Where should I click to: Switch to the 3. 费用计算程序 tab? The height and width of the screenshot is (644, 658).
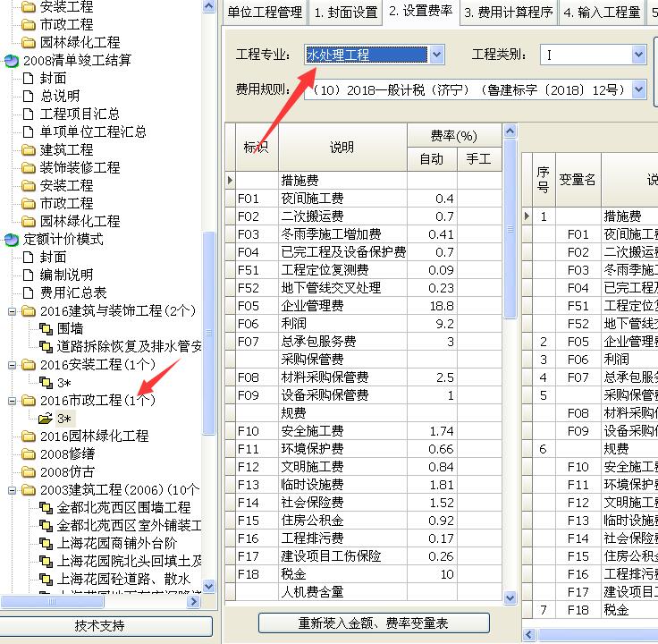point(509,13)
